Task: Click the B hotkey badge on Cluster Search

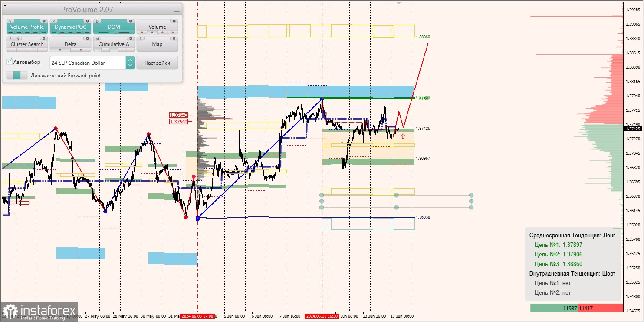Action: click(10, 39)
